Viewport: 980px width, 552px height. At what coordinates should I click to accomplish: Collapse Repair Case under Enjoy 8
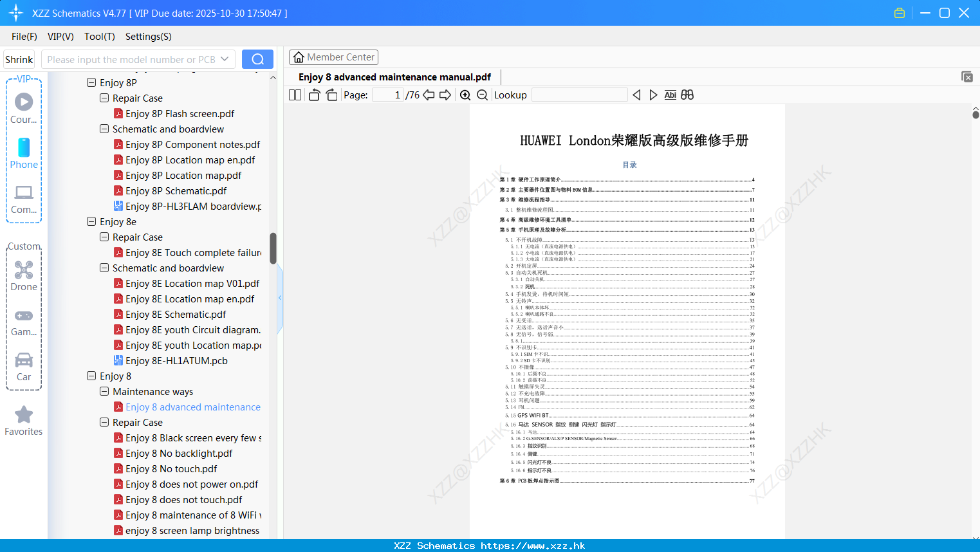point(104,422)
